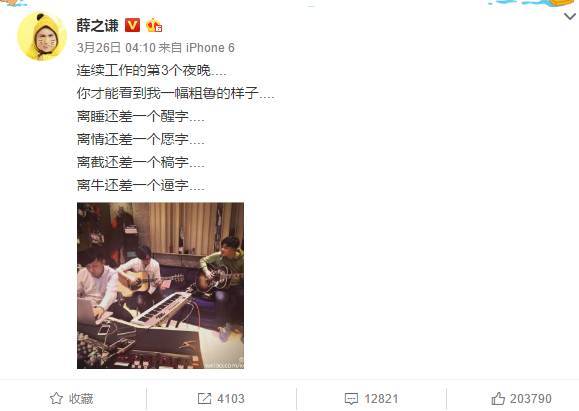Click the watermark on the photo corner
The image size is (579, 411).
[x=224, y=364]
